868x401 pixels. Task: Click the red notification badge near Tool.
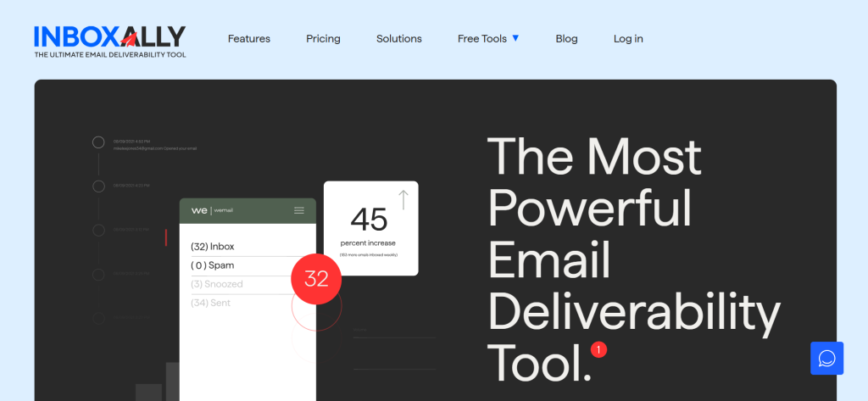(598, 350)
